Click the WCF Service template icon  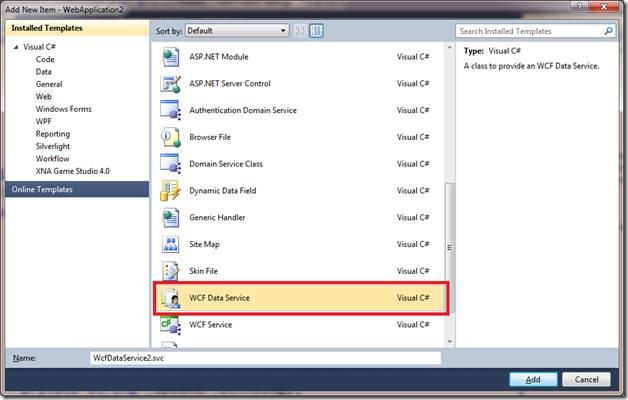(169, 325)
